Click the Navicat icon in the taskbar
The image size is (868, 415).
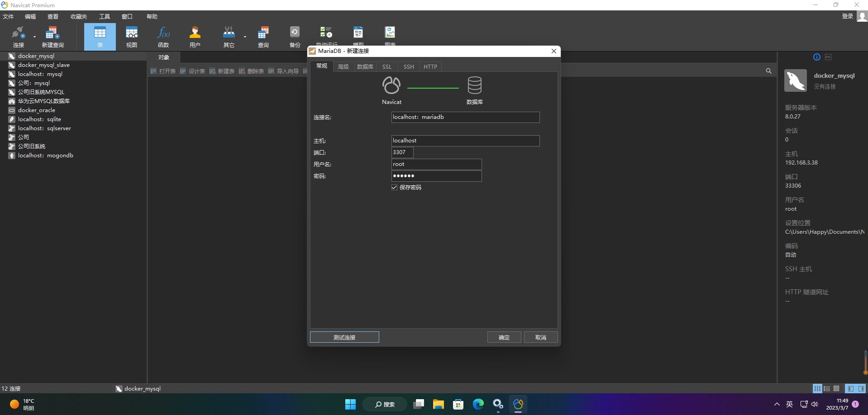click(518, 404)
